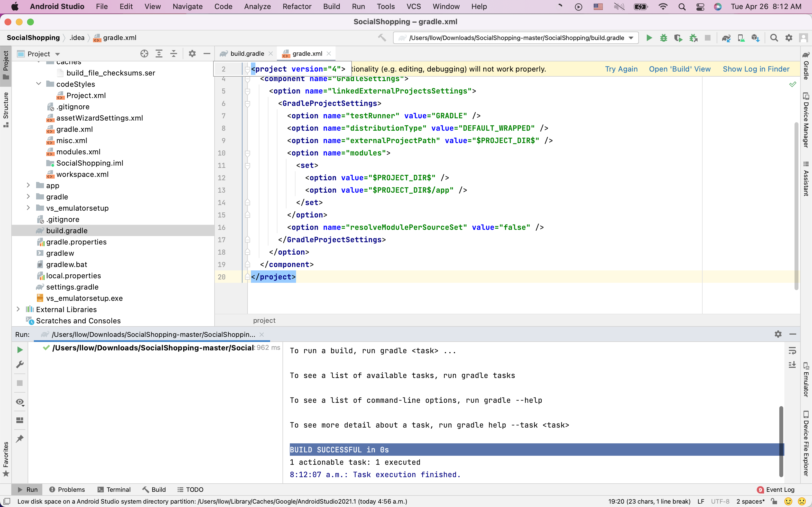Toggle the pin tab icon in Run panel
Image resolution: width=812 pixels, height=507 pixels.
tap(20, 439)
